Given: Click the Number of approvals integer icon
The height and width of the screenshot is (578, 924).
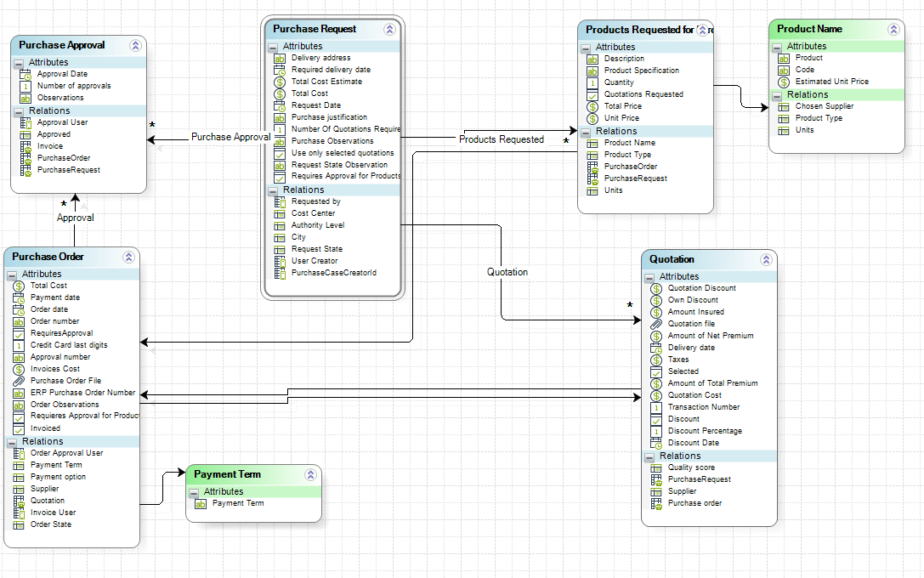Looking at the screenshot, I should pos(26,87).
